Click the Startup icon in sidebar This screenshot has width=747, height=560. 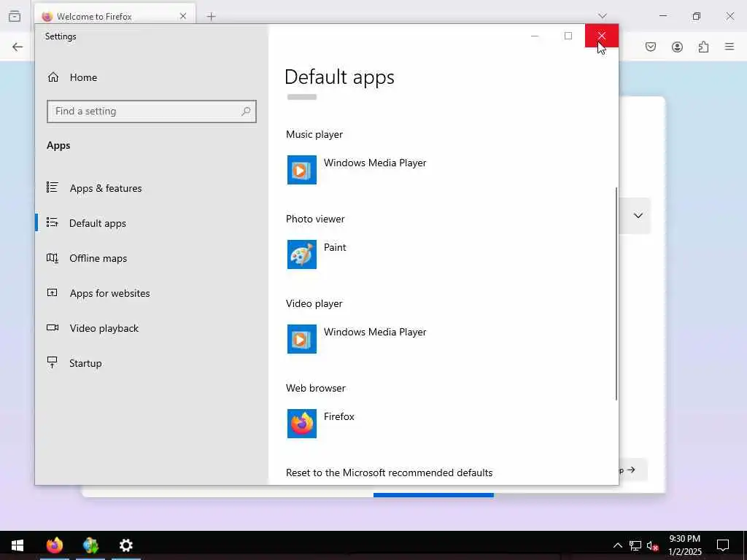pos(53,362)
